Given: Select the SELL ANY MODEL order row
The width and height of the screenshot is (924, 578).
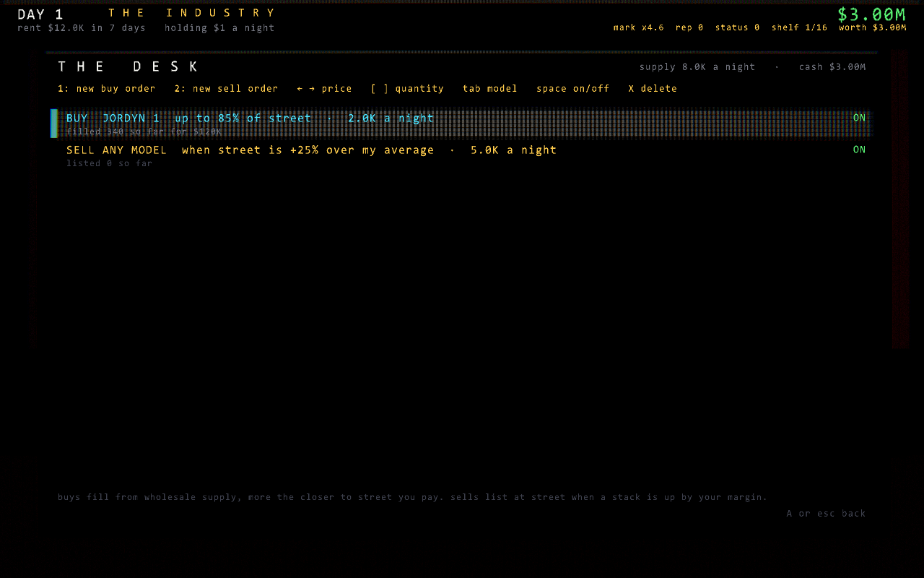Looking at the screenshot, I should [461, 155].
